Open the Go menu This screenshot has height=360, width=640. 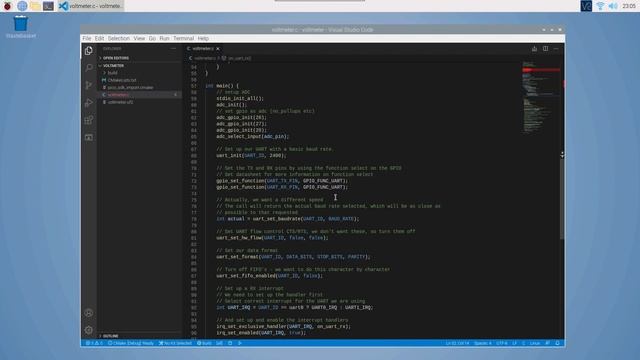coord(152,38)
